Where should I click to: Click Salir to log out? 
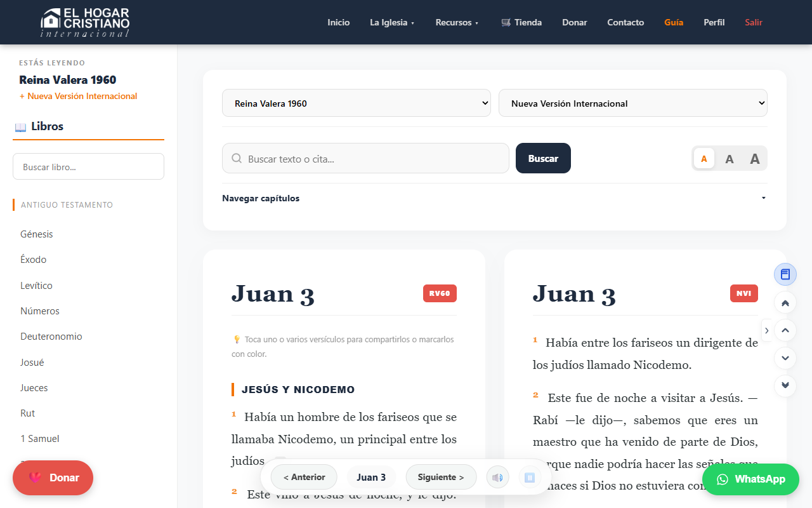coord(754,22)
